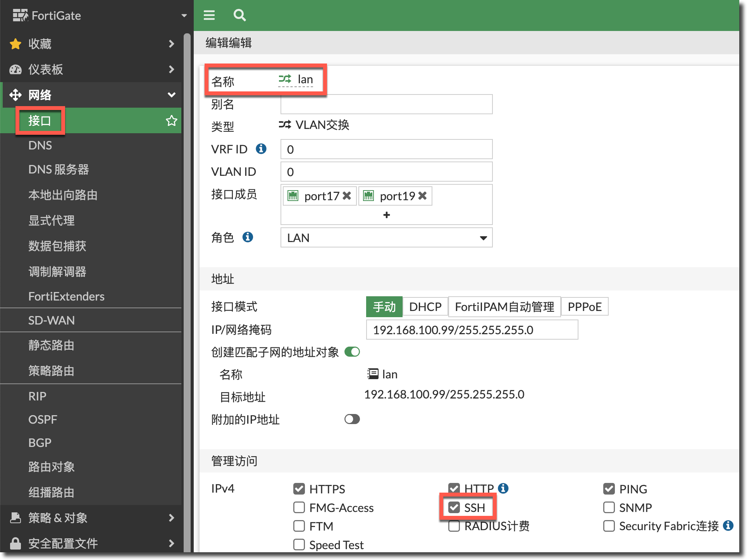The image size is (747, 560).
Task: Click the info icon next to HTTP
Action: (x=503, y=488)
